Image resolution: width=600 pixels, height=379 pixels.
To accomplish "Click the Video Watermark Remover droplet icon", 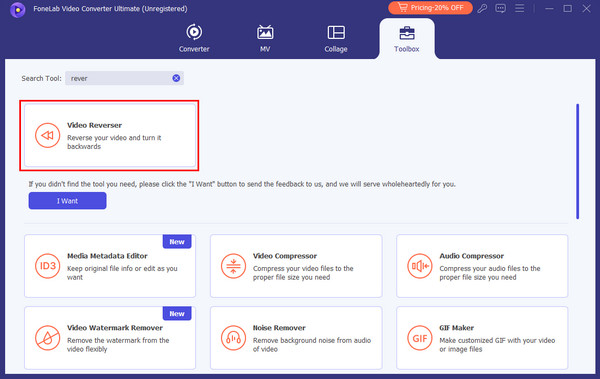I will pyautogui.click(x=47, y=338).
